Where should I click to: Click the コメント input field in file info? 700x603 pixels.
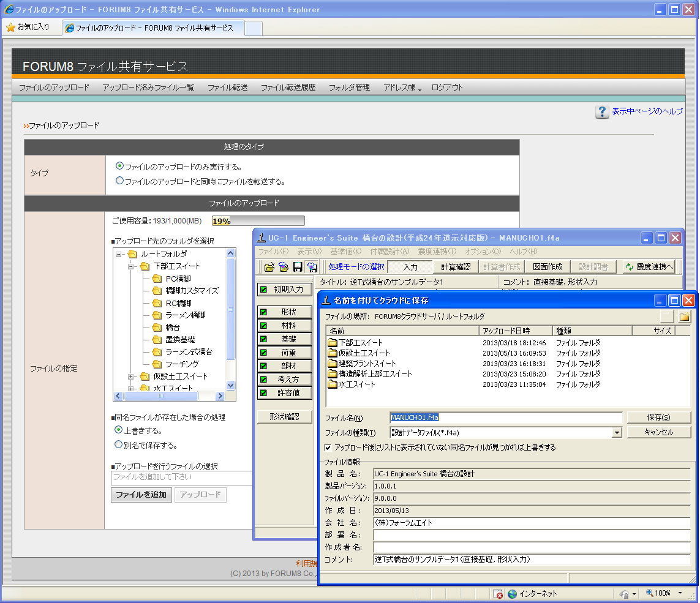click(531, 560)
